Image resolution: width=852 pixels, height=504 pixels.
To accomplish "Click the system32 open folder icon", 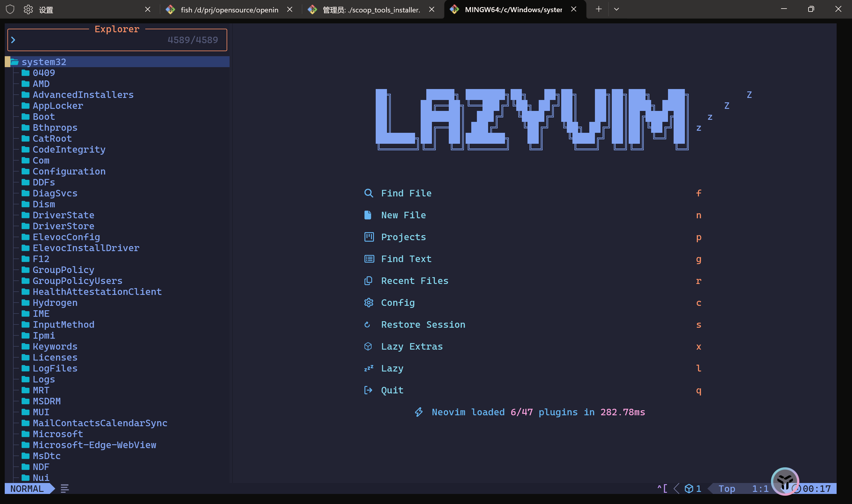I will [14, 62].
